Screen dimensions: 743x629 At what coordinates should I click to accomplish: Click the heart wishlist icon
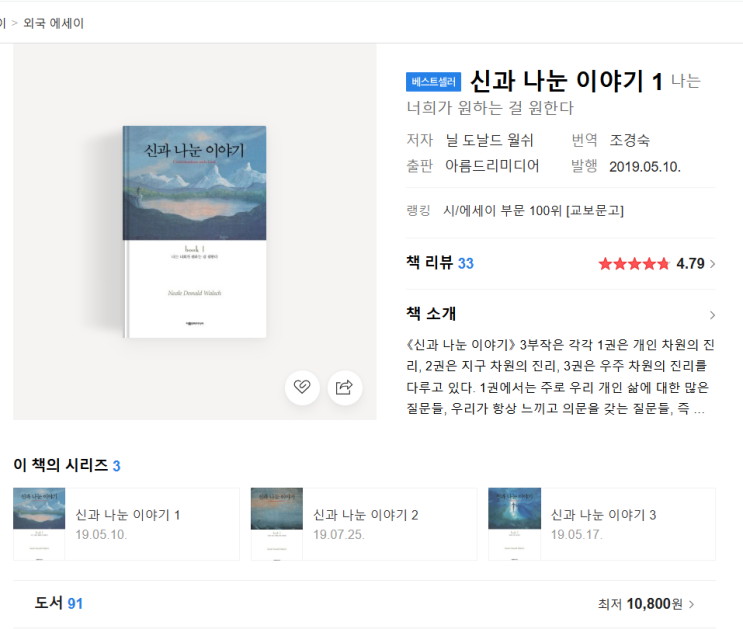click(302, 387)
